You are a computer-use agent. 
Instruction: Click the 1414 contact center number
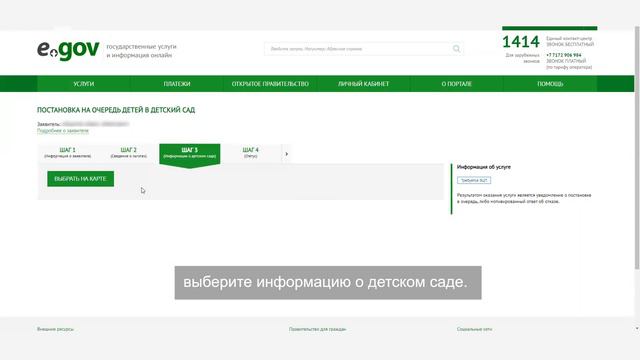(x=521, y=42)
